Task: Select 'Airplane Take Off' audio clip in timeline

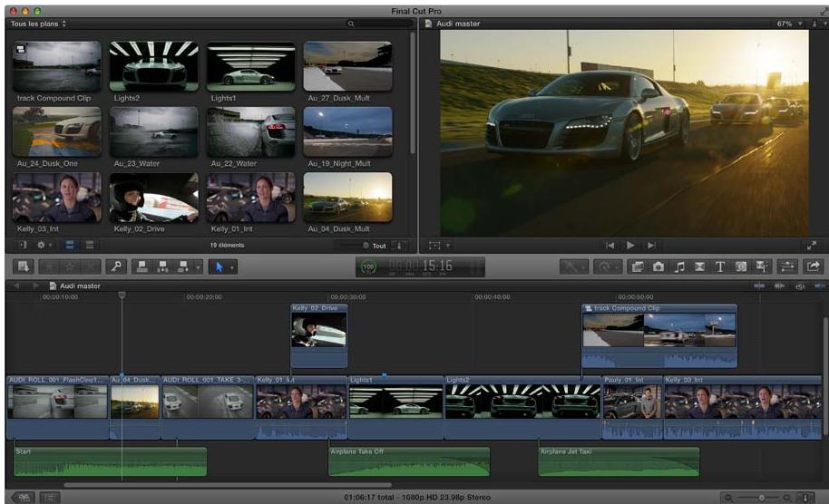Action: pyautogui.click(x=409, y=461)
